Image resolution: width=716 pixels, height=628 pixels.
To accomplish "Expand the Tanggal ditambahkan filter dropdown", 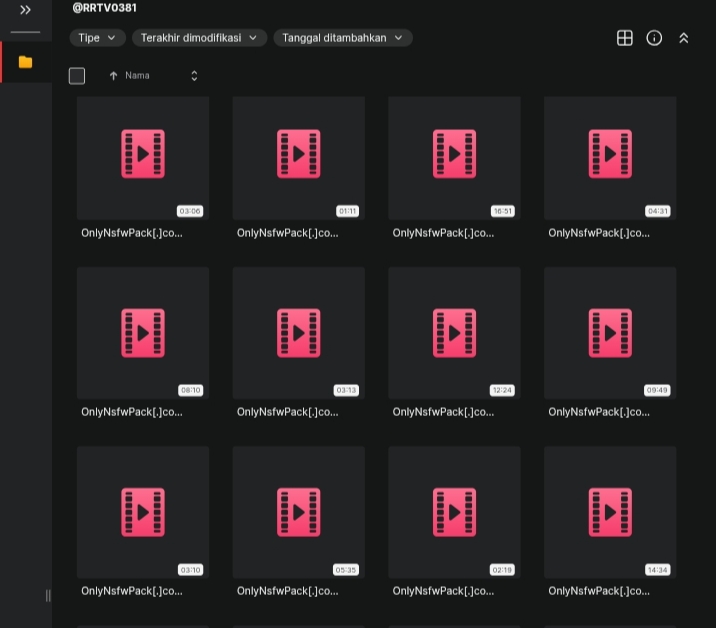I will point(342,38).
